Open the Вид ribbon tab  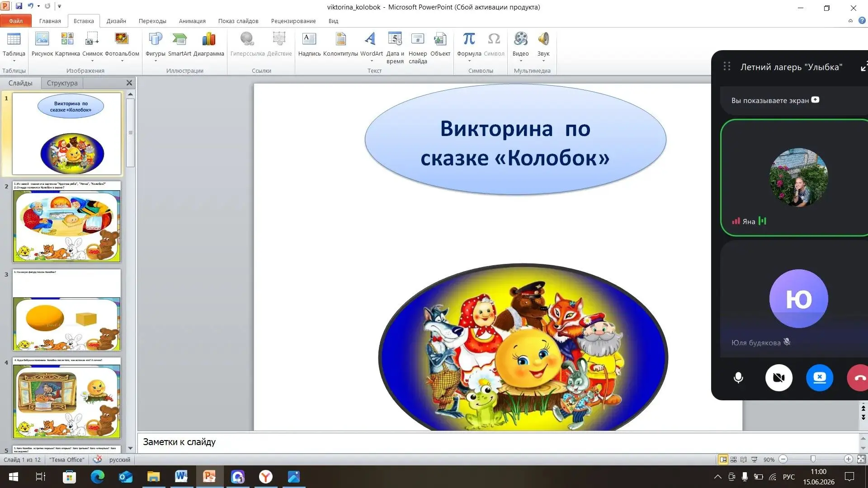333,21
